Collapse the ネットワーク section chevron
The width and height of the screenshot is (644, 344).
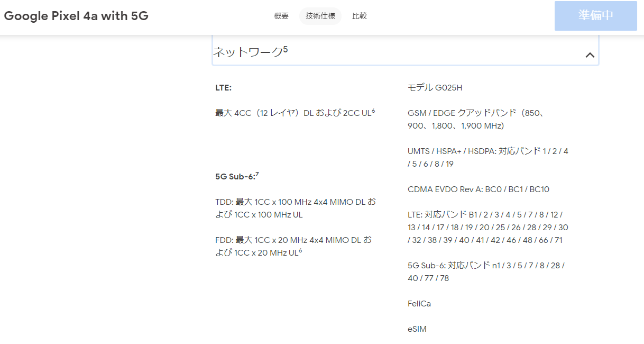click(x=590, y=55)
